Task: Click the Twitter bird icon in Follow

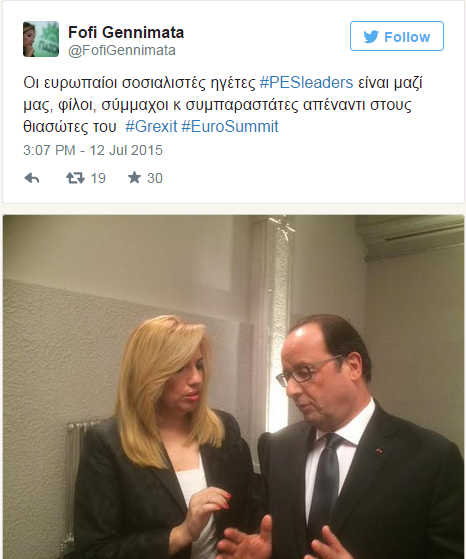Action: [371, 37]
